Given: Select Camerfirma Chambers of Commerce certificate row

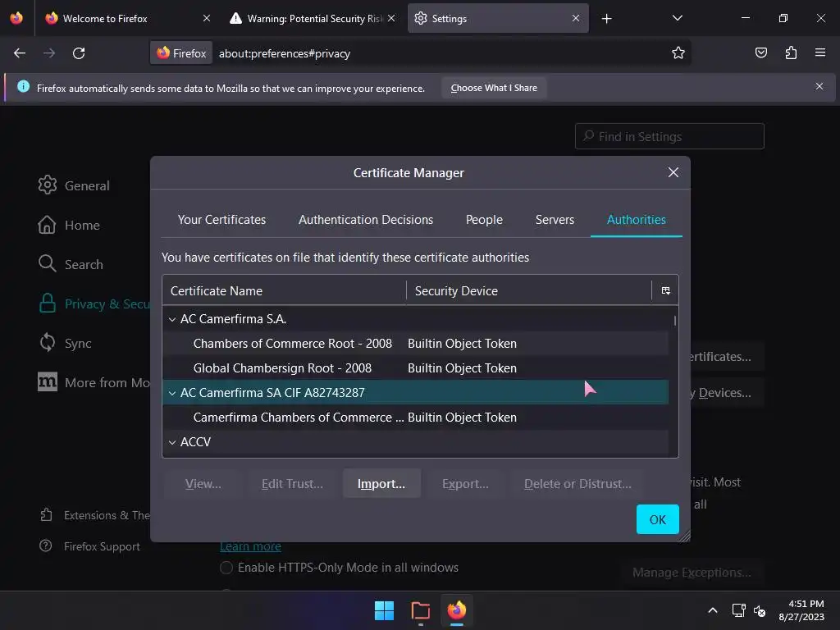Looking at the screenshot, I should click(415, 418).
